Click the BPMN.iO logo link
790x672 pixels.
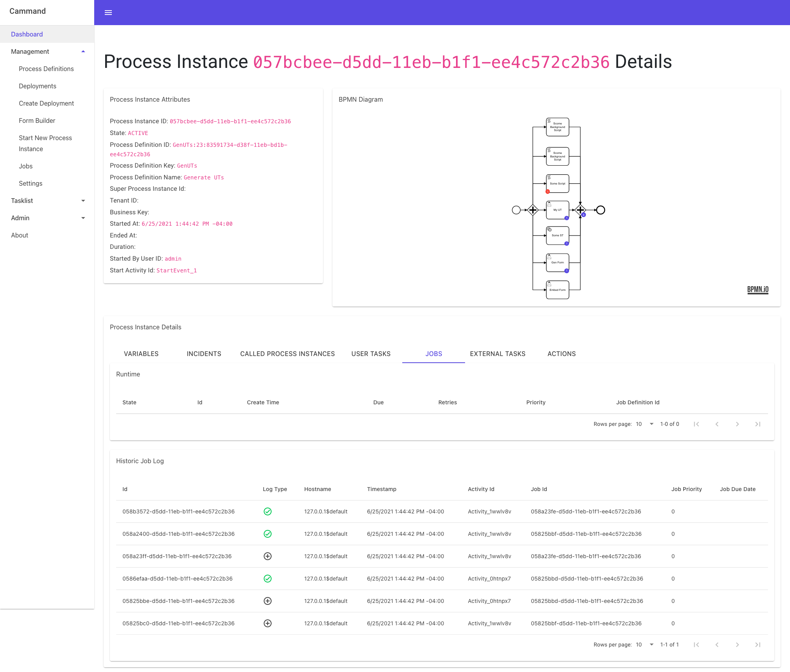tap(757, 289)
